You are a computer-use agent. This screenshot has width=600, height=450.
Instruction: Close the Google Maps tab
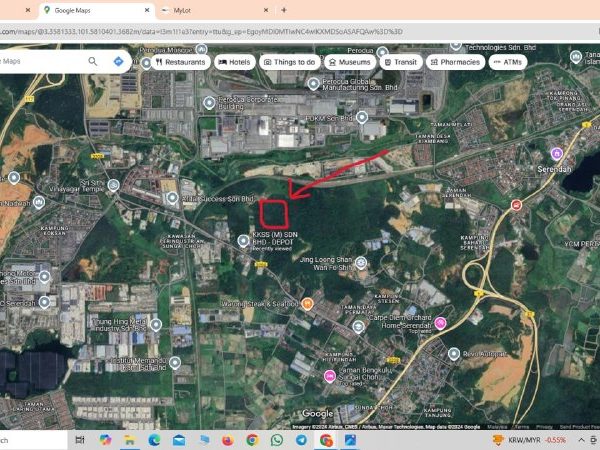point(147,10)
